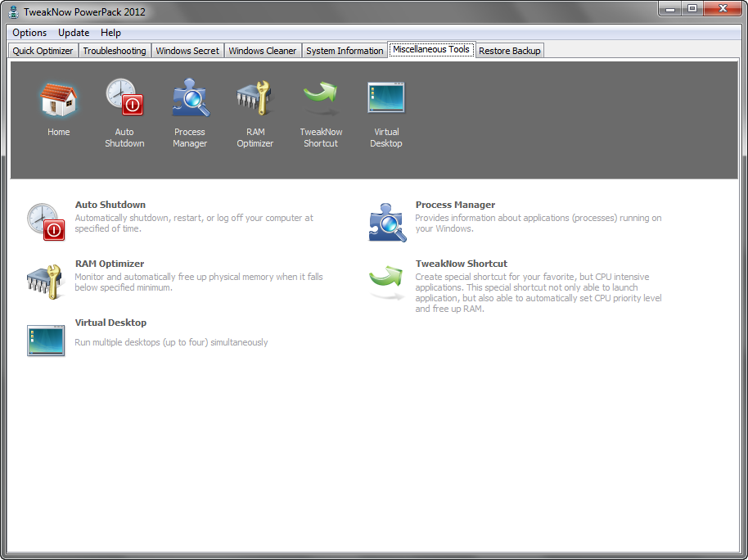Open Process Manager puzzle icon in toolbar

[191, 97]
